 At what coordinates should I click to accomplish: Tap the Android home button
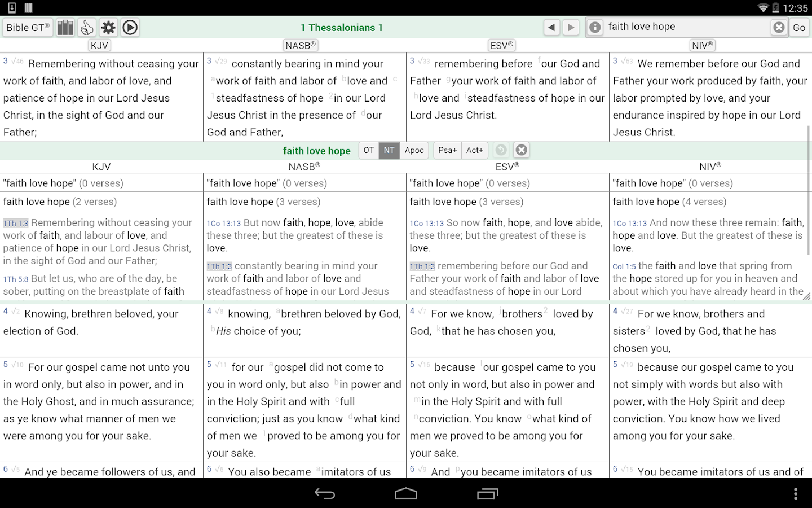pos(405,493)
